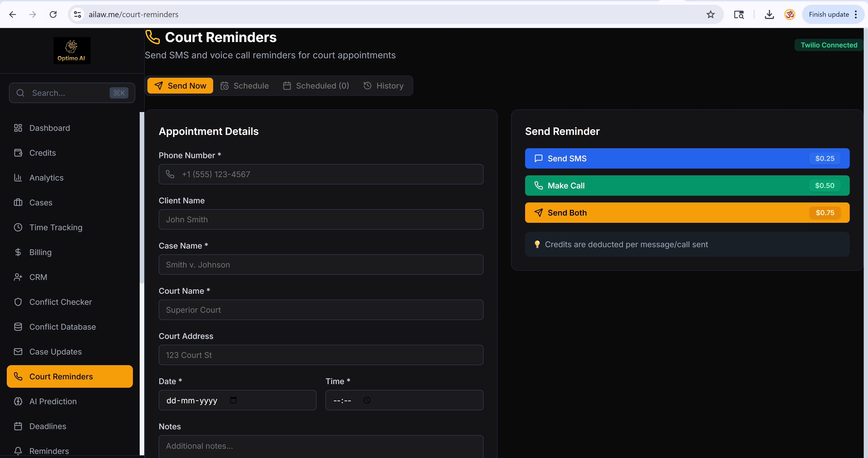Switch to the Schedule tab
This screenshot has height=458, width=868.
point(245,86)
